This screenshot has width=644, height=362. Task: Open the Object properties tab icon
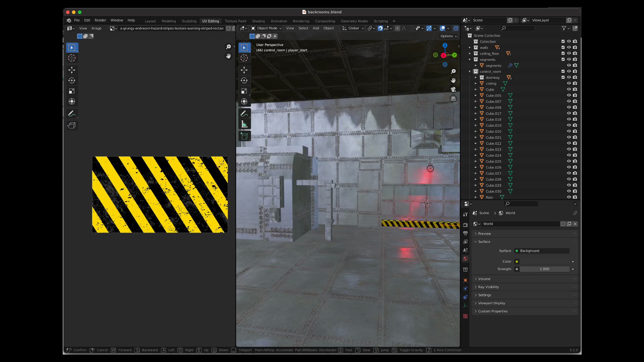click(465, 280)
